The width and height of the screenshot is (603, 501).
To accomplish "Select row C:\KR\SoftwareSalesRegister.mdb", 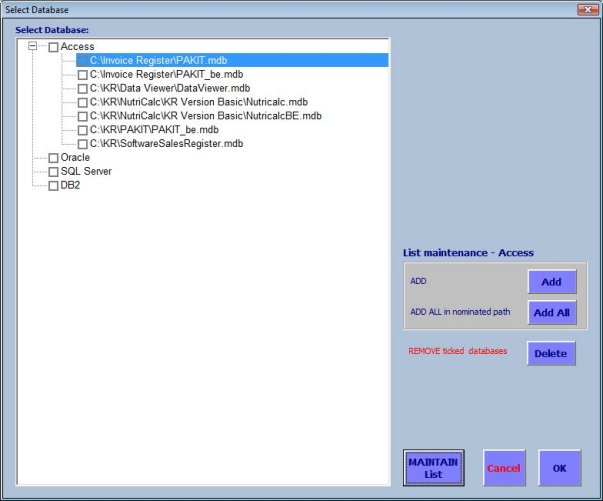I will pos(166,143).
